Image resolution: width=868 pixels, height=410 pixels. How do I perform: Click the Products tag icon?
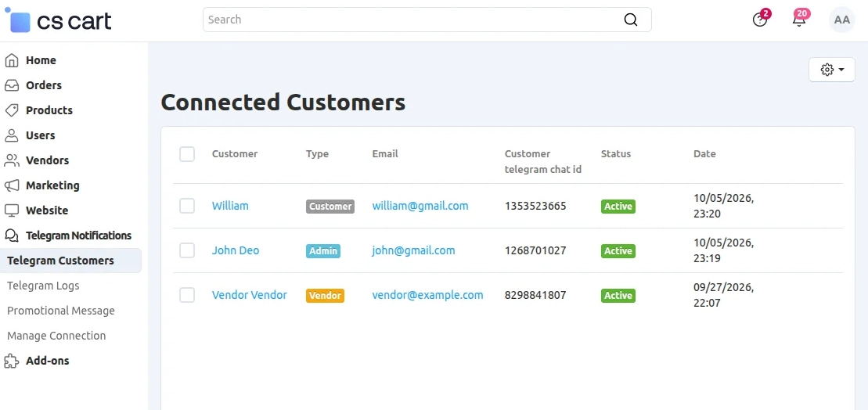(12, 110)
